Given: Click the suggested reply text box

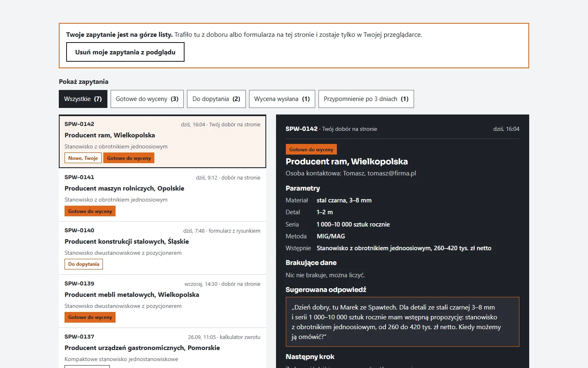Looking at the screenshot, I should [x=403, y=322].
